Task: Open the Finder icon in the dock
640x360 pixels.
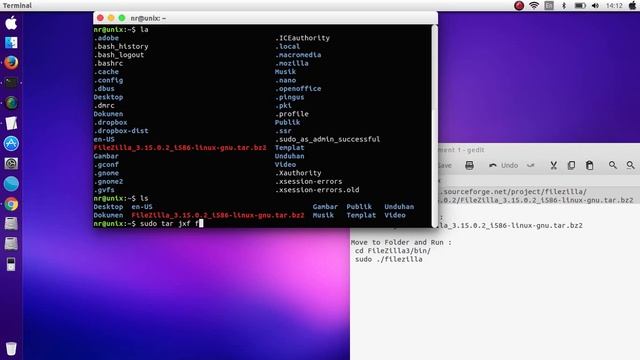Action: (11, 43)
